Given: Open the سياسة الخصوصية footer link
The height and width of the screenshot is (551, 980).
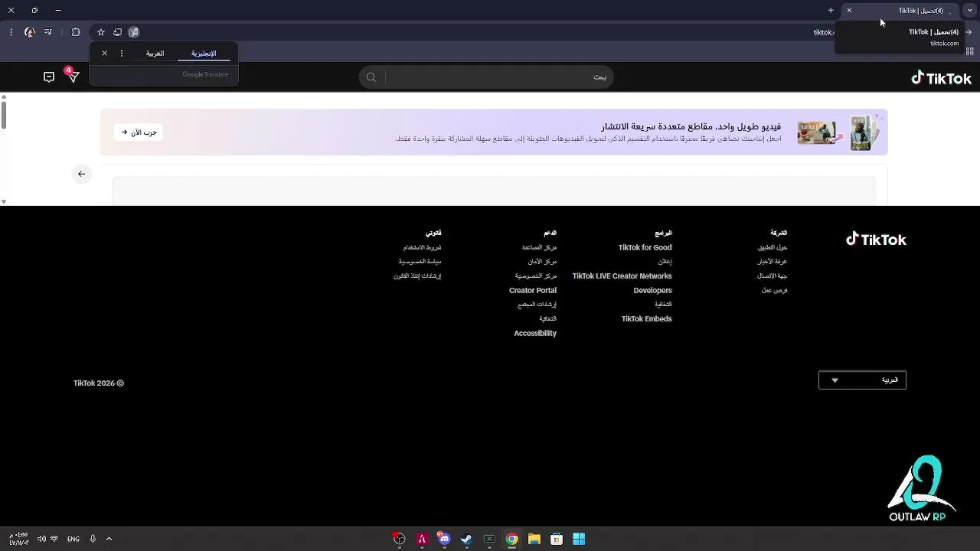Looking at the screenshot, I should (420, 262).
